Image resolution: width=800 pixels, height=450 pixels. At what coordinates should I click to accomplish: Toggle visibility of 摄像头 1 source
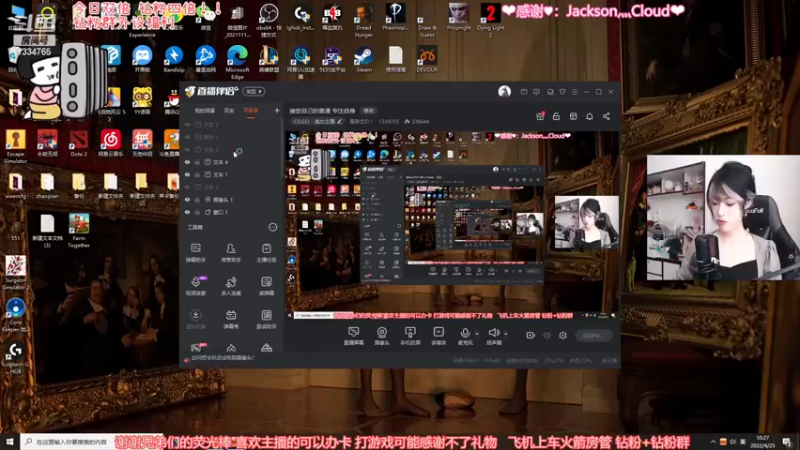(187, 199)
